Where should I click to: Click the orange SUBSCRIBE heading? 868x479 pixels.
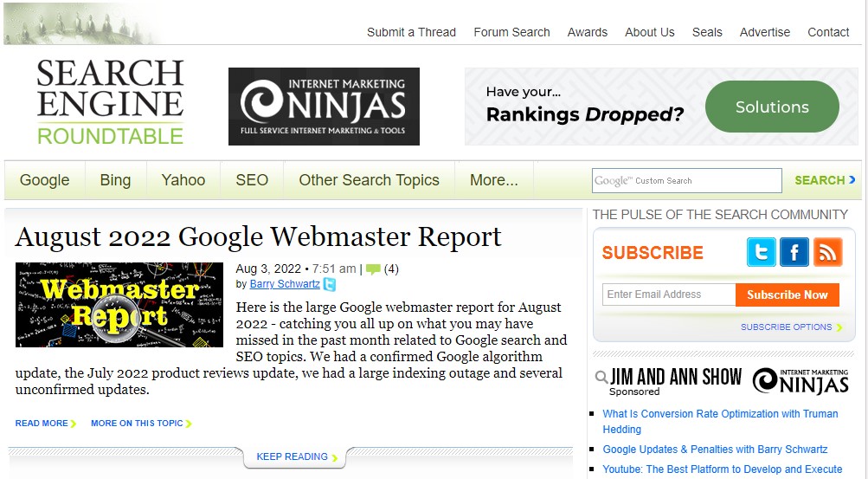[x=653, y=253]
